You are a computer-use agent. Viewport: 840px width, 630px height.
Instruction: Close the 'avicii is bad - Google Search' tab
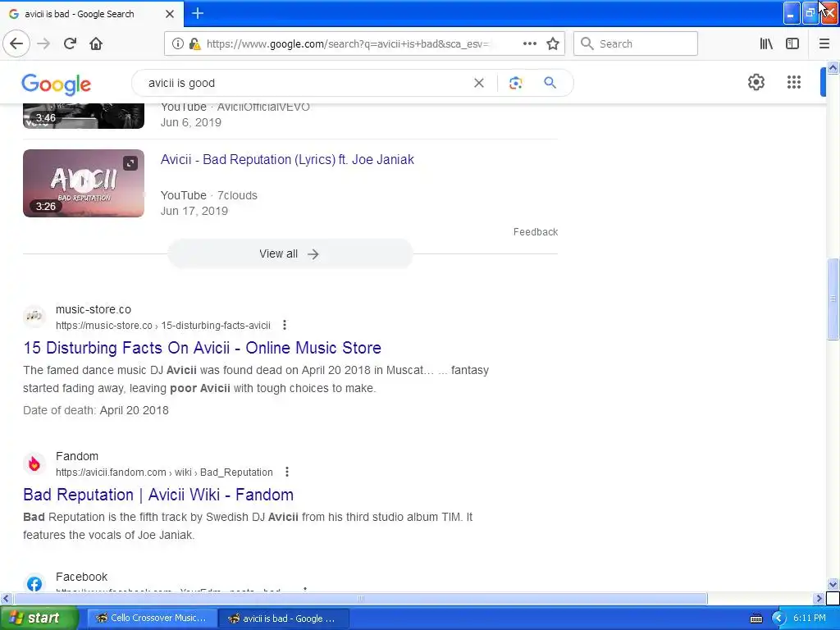click(169, 14)
